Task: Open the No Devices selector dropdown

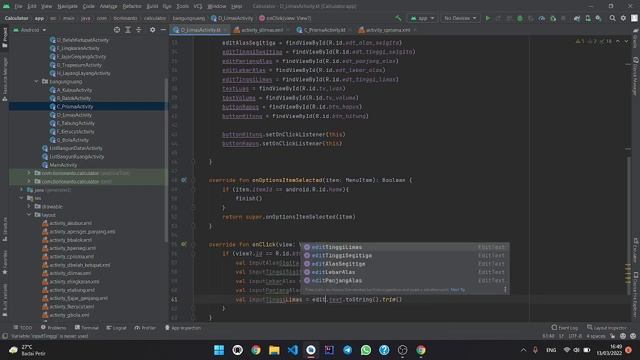Action: click(x=460, y=18)
